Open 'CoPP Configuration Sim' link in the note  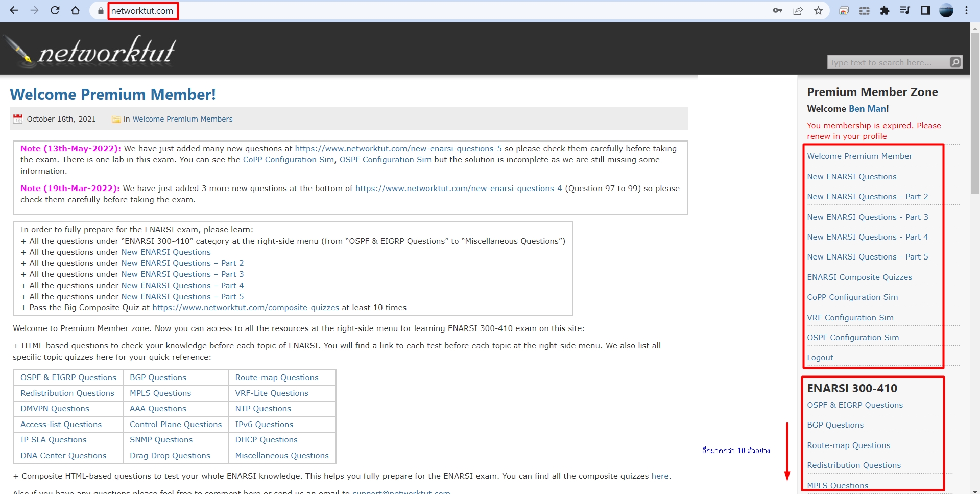tap(289, 160)
